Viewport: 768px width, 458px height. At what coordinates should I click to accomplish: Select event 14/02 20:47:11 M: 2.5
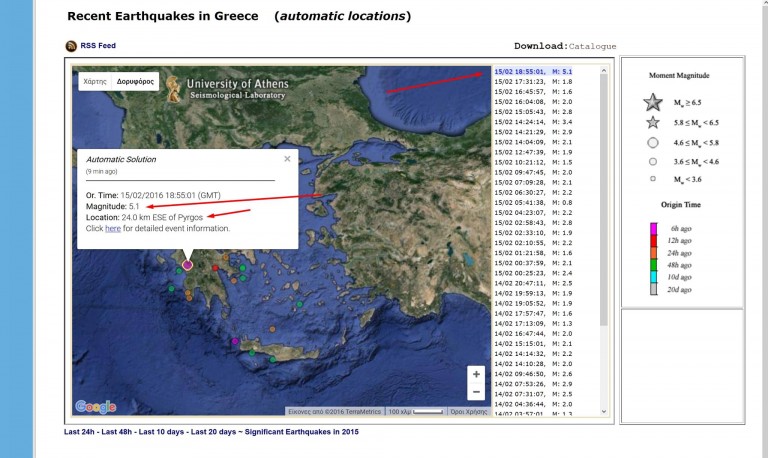click(533, 283)
